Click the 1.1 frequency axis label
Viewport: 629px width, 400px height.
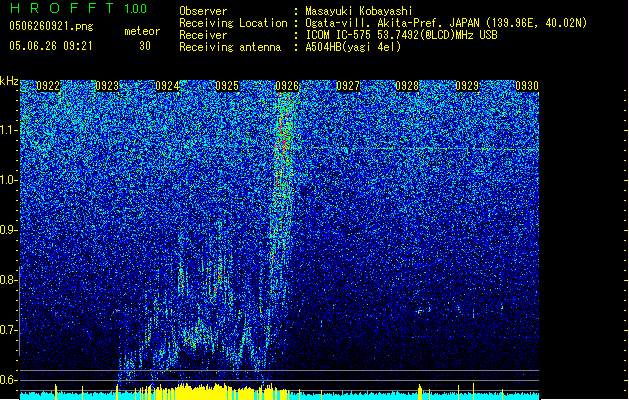coord(9,130)
